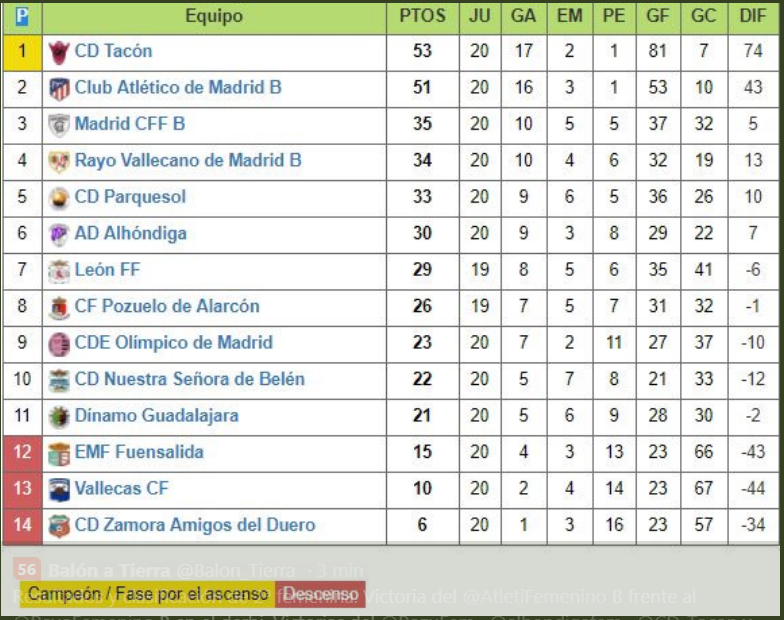Screen dimensions: 784x620
Task: Click the red Descenso legend swatch
Action: coord(320,594)
